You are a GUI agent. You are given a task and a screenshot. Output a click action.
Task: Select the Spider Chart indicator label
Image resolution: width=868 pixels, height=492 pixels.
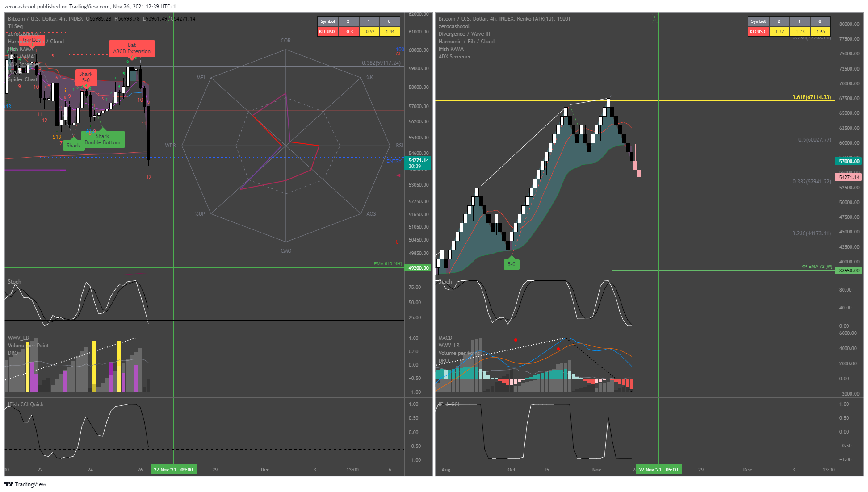tap(23, 79)
